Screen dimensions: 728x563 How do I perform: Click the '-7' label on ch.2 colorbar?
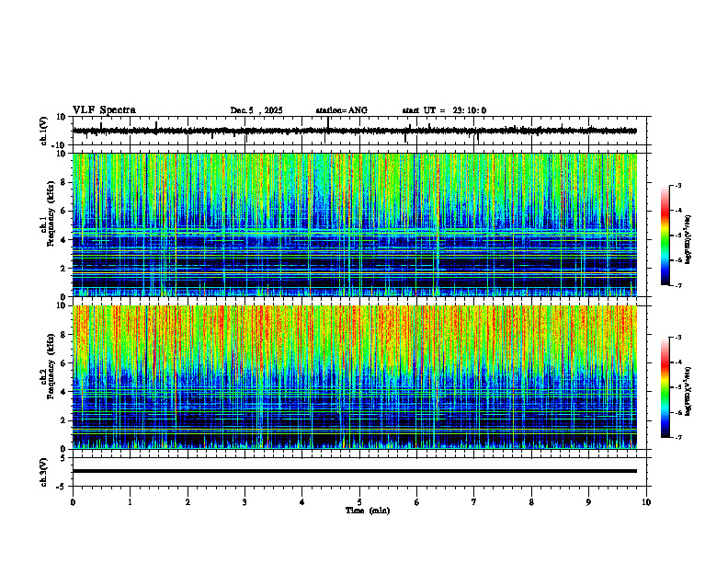coord(678,437)
